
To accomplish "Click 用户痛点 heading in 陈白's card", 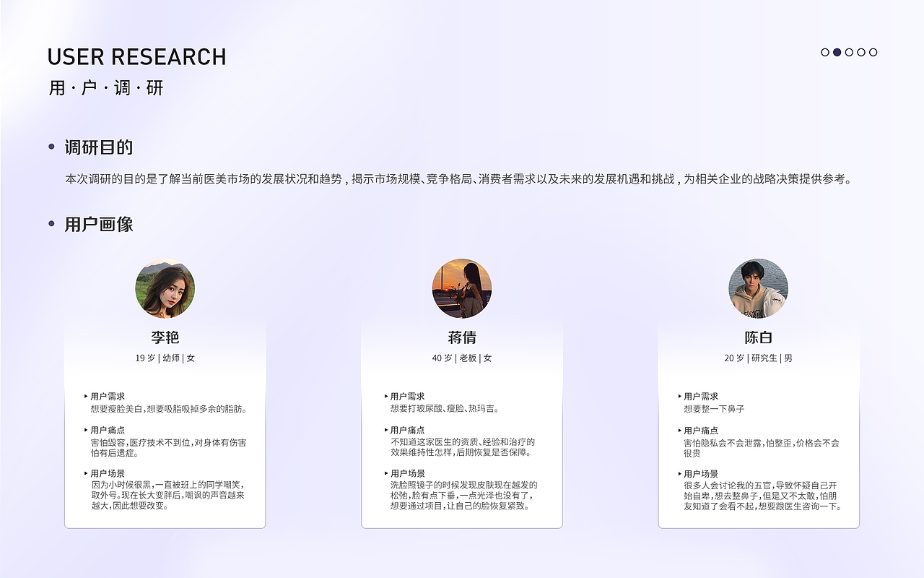I will [x=701, y=430].
